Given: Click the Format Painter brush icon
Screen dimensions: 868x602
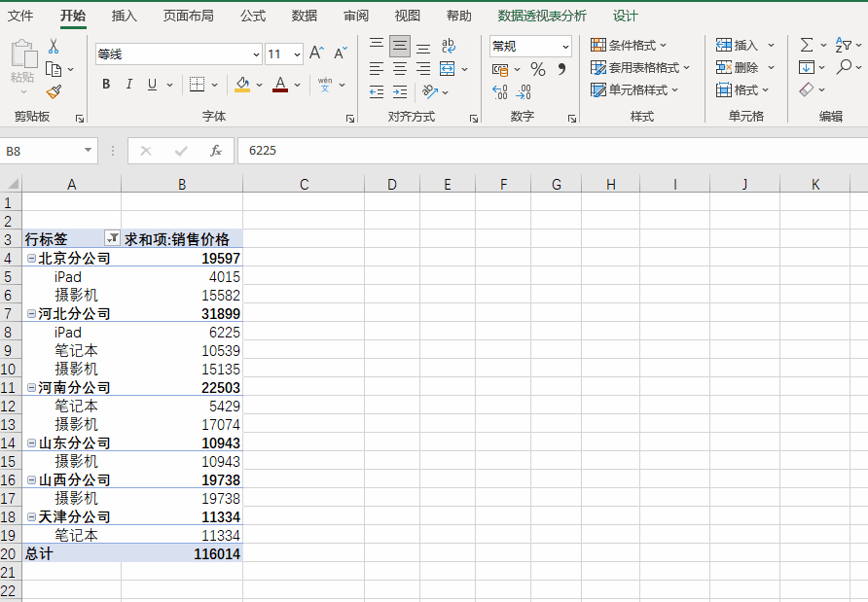Looking at the screenshot, I should tap(54, 91).
